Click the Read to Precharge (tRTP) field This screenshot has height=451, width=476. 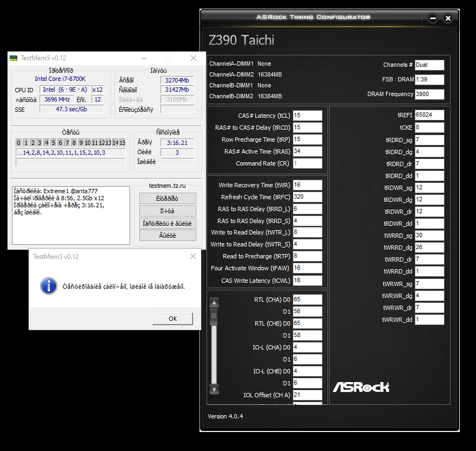(307, 256)
